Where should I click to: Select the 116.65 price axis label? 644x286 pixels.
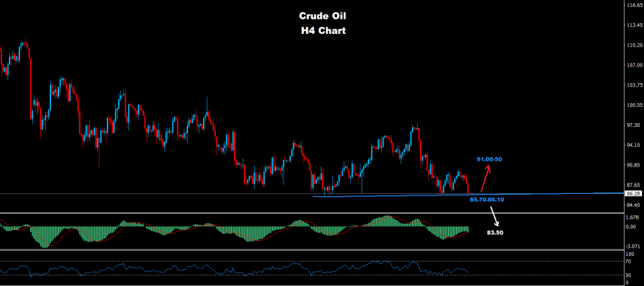(634, 5)
